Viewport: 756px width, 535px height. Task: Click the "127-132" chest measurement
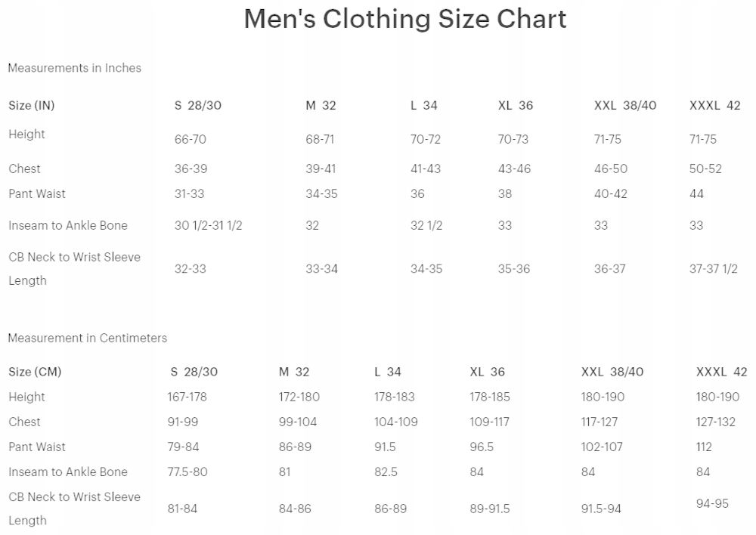pyautogui.click(x=715, y=422)
